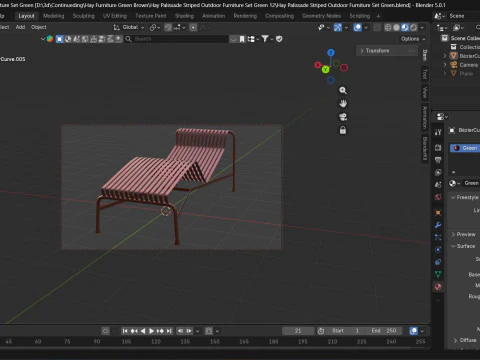
Task: Expand the Preview panel
Action: 465,234
